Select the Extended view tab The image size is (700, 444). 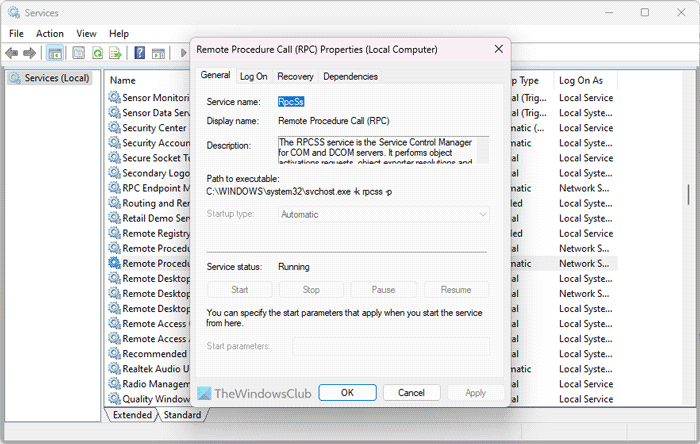(x=132, y=415)
